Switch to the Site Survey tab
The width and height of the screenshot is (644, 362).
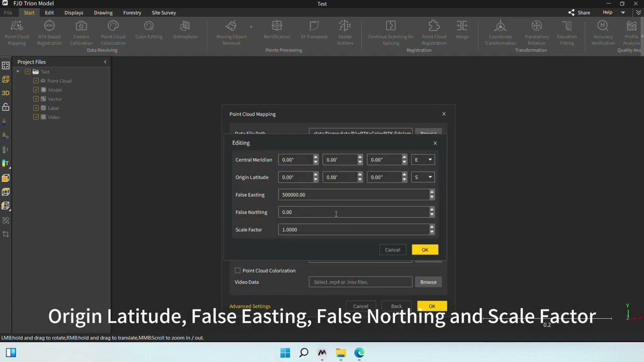pyautogui.click(x=164, y=13)
